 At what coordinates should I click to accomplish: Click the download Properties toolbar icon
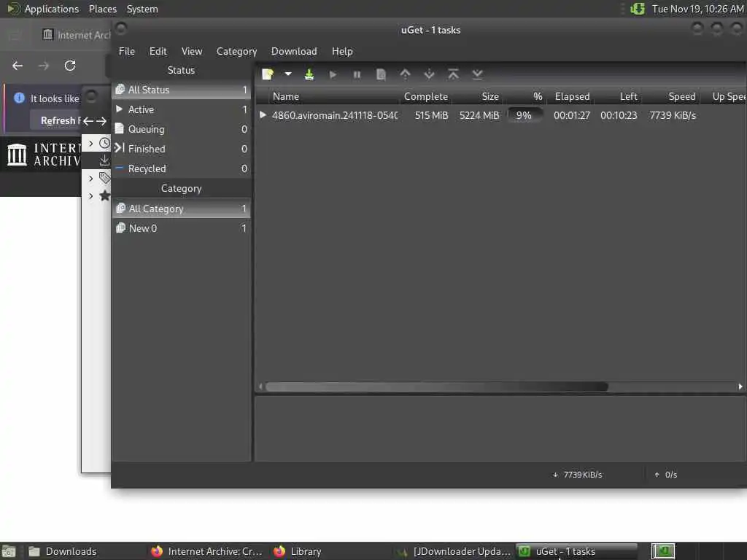[381, 75]
